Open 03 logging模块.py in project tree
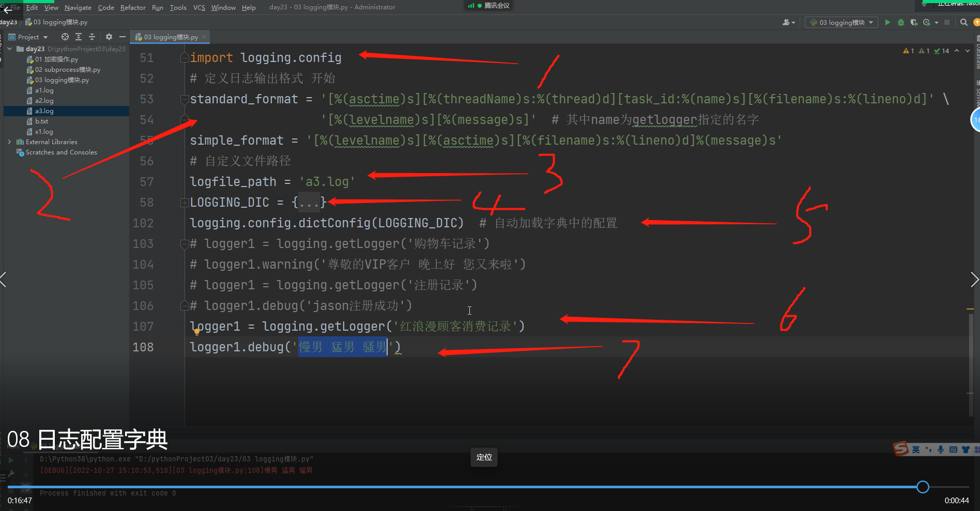Image resolution: width=980 pixels, height=511 pixels. point(58,80)
